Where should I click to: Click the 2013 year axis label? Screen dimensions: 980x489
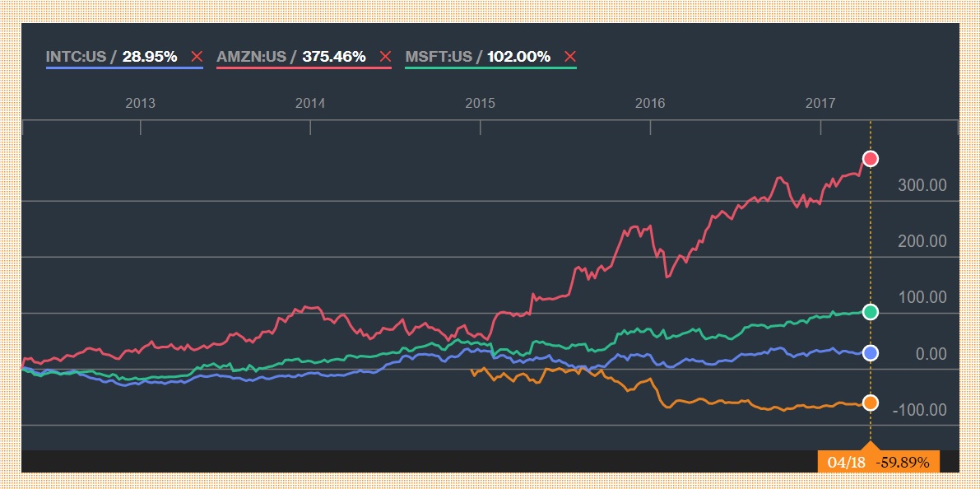point(140,104)
